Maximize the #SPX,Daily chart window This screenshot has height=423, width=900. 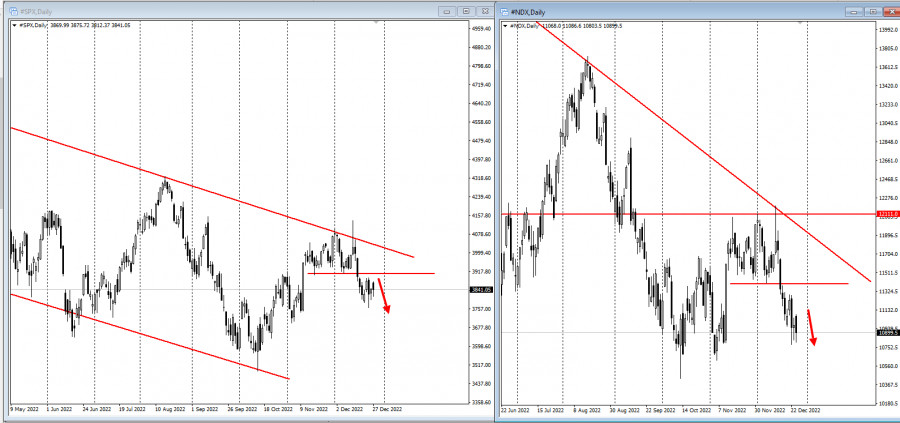click(467, 11)
